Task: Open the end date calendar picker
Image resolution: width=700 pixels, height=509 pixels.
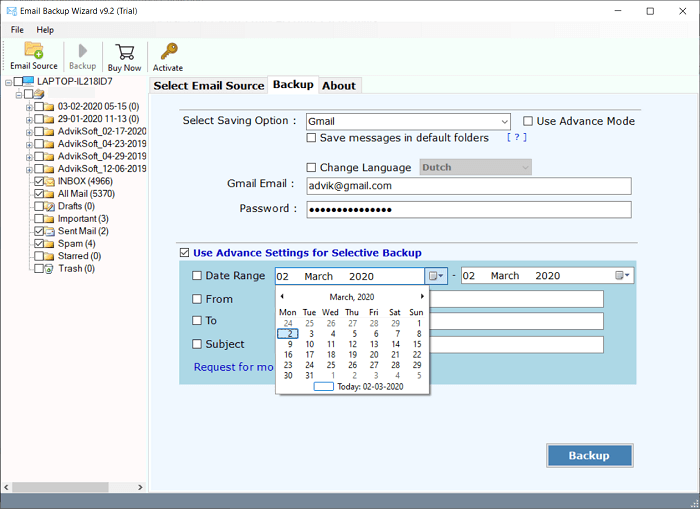Action: click(x=622, y=275)
